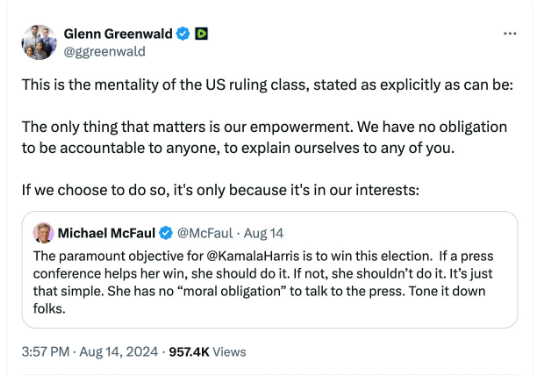Open Glenn Greenwald's profile picture
551x383 pixels.
point(39,43)
